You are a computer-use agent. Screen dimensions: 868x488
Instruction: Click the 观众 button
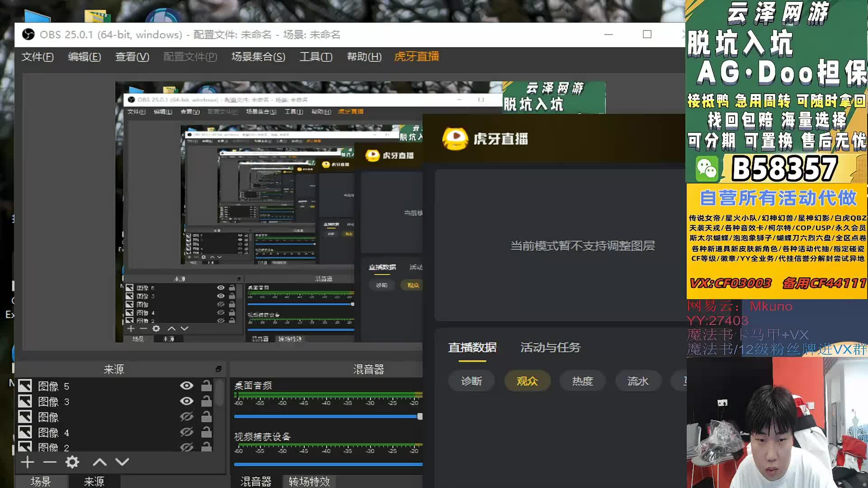(x=527, y=381)
